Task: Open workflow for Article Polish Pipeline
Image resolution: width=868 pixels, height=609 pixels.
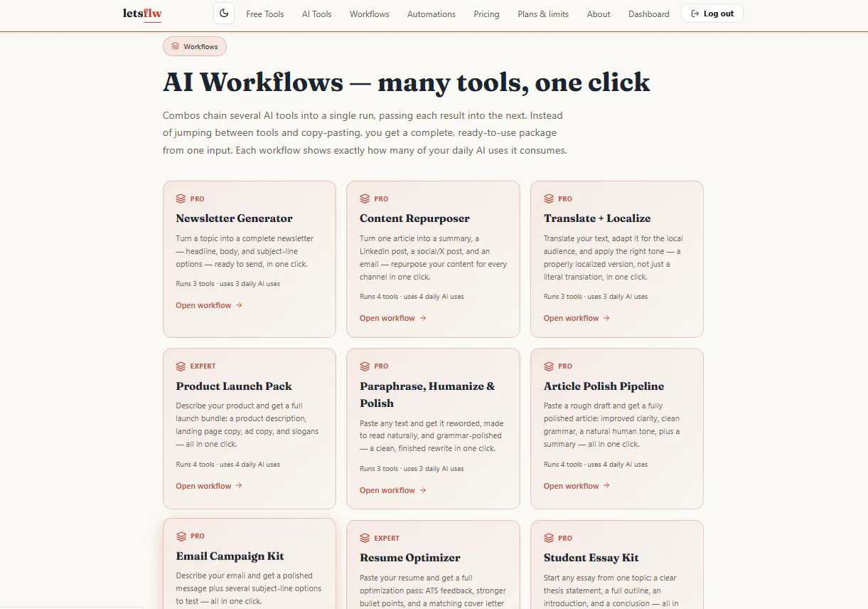Action: (x=577, y=486)
